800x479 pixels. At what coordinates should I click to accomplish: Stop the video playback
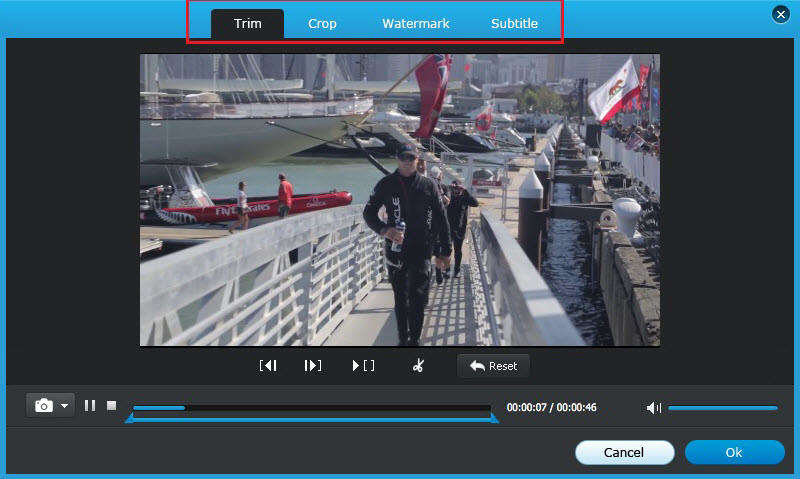point(111,406)
